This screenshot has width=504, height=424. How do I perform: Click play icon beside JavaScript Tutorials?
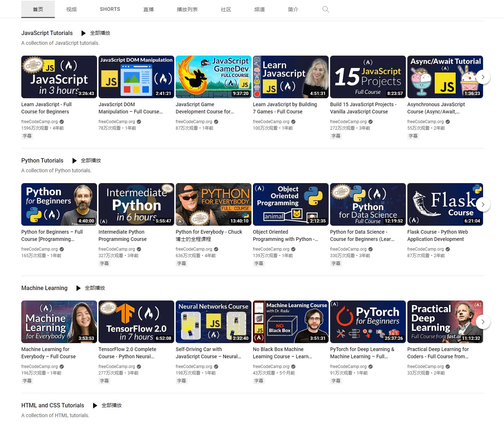tap(83, 33)
